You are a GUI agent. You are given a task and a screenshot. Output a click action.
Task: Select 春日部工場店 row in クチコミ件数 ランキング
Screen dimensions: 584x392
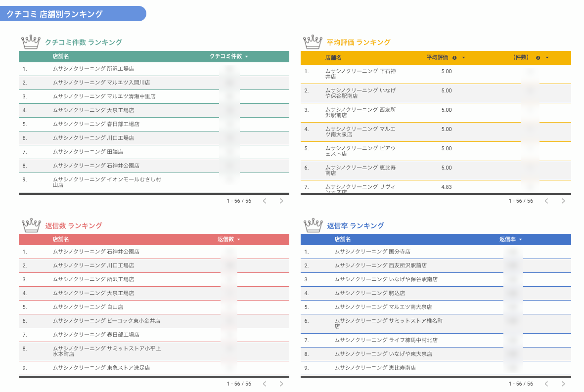(154, 124)
